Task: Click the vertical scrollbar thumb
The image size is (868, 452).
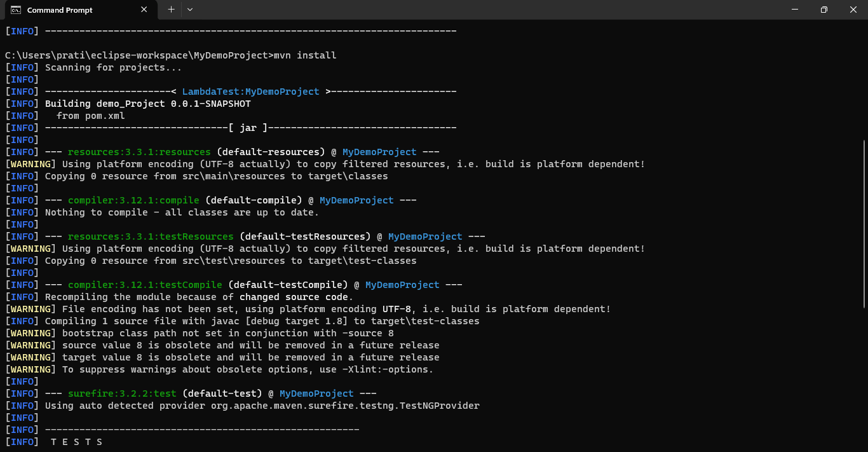Action: coord(864,254)
